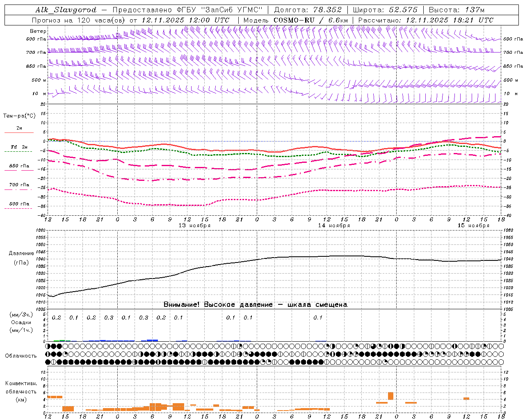Select 'Прогноз на 120 часа(ов)' header text
525x420 pixels.
pos(79,20)
